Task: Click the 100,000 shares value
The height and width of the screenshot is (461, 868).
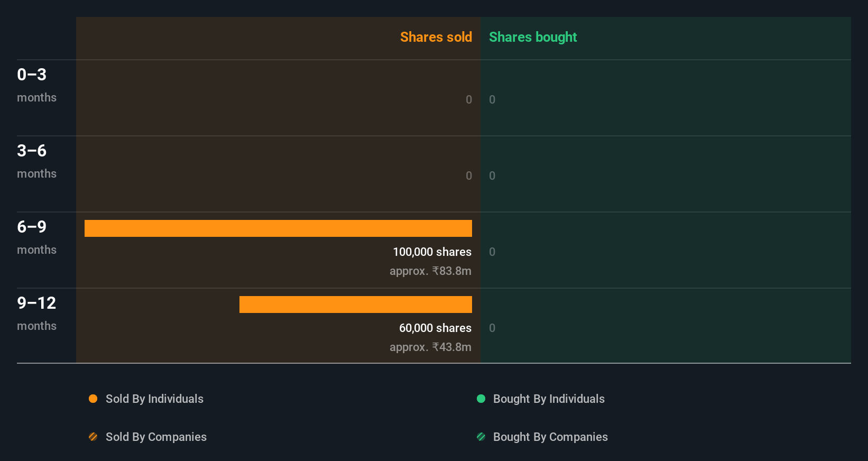Action: [432, 252]
